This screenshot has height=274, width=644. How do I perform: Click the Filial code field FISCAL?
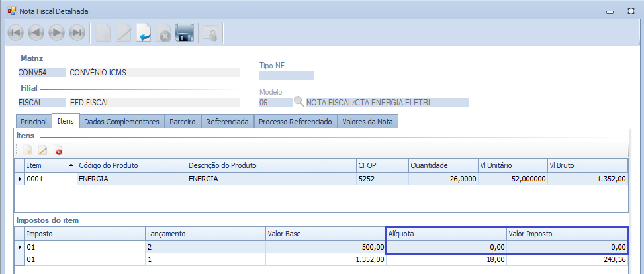tap(42, 103)
